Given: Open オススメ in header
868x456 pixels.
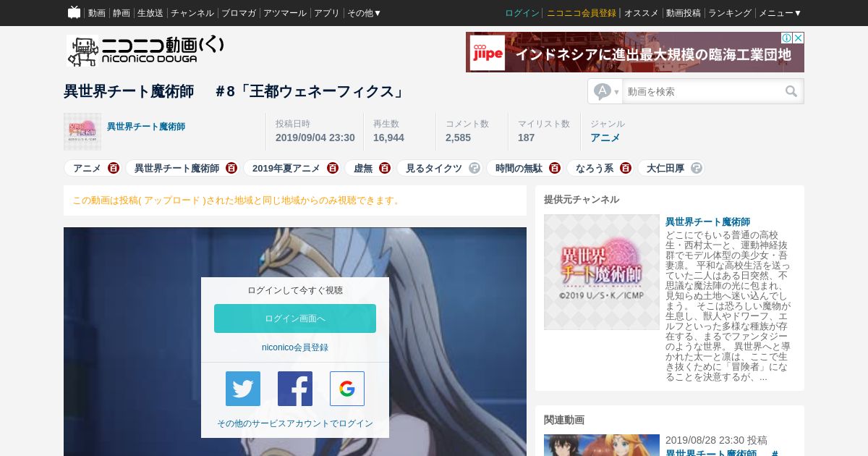Looking at the screenshot, I should (x=642, y=13).
